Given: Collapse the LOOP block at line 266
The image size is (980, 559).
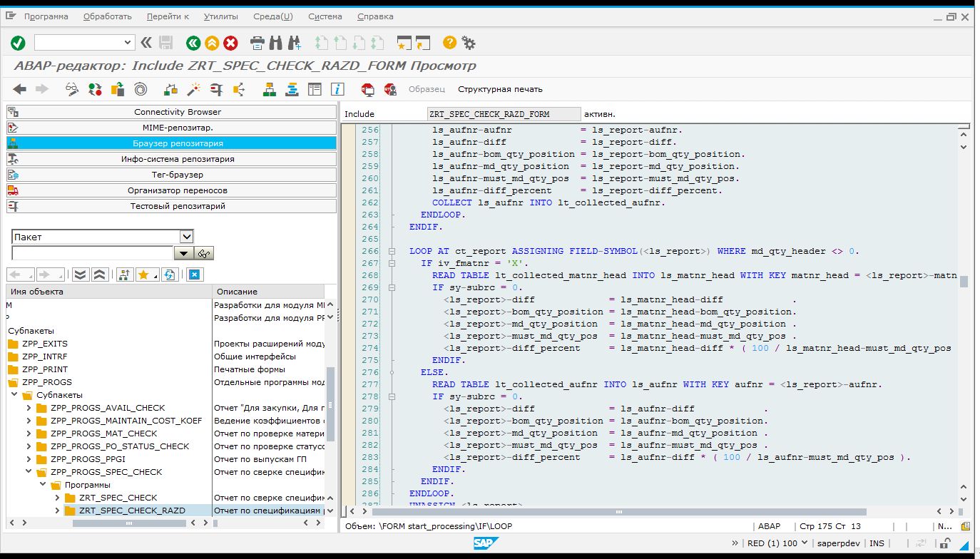Looking at the screenshot, I should [392, 251].
